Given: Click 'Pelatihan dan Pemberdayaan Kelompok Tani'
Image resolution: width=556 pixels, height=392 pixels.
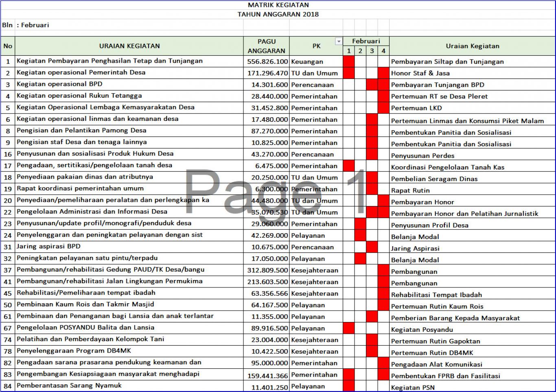Looking at the screenshot, I should point(129,339).
